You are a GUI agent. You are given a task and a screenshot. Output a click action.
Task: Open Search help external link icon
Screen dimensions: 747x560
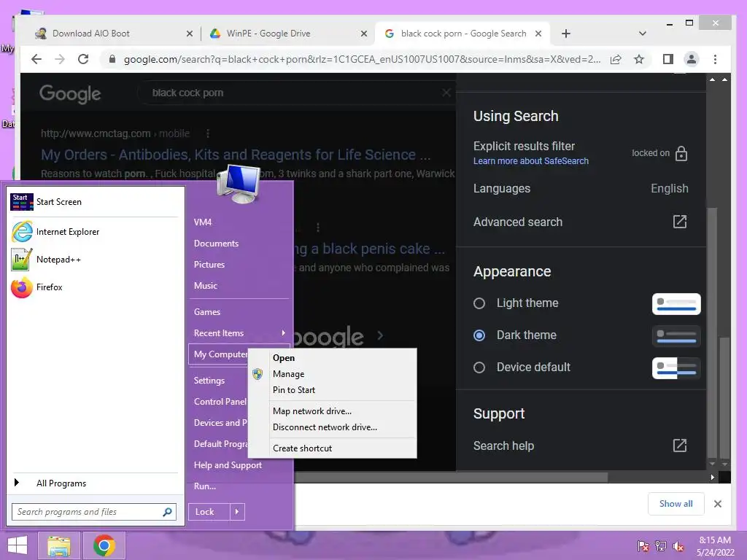coord(680,446)
